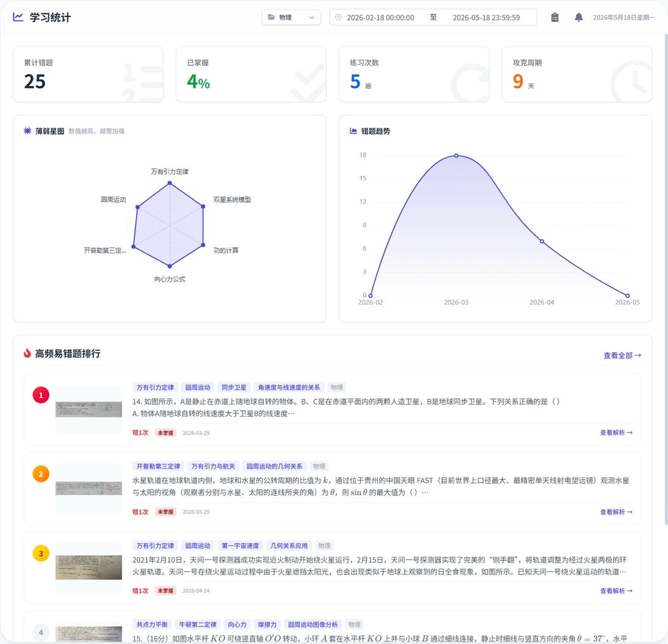668x644 pixels.
Task: Click the 牛顿第二定律 tag
Action: pos(198,624)
